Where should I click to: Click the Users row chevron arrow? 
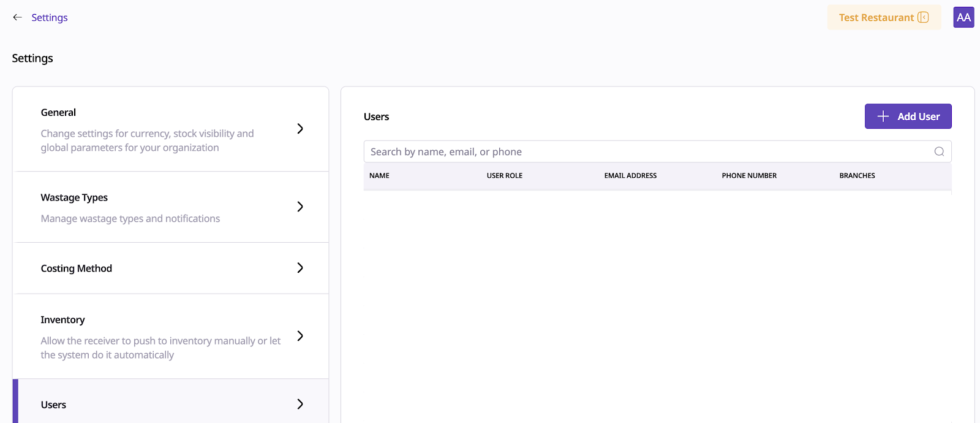point(300,404)
